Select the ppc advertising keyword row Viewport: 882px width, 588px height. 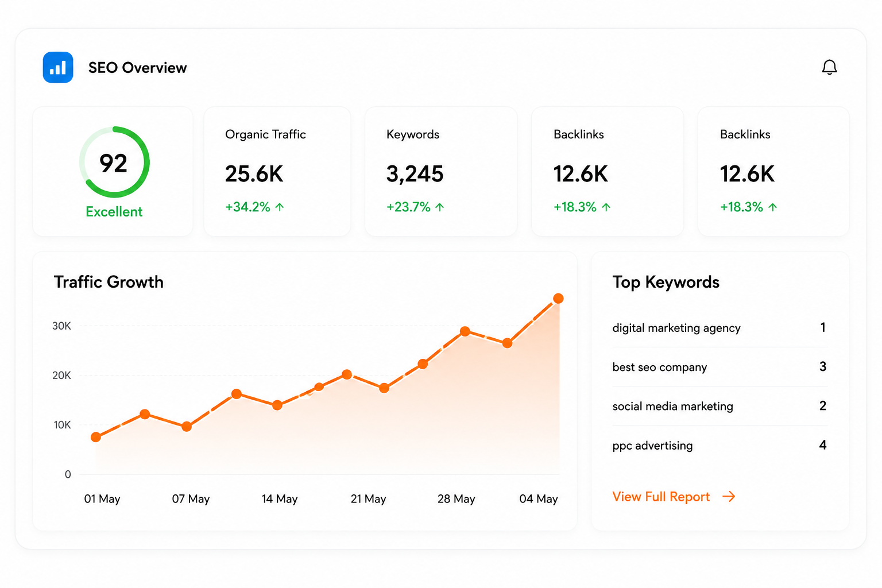pyautogui.click(x=719, y=445)
